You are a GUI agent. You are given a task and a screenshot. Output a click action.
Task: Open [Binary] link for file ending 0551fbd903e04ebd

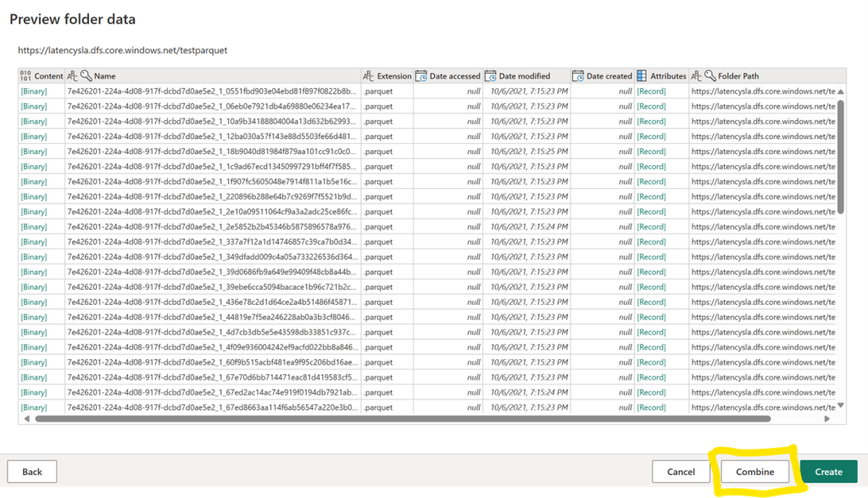click(x=34, y=91)
